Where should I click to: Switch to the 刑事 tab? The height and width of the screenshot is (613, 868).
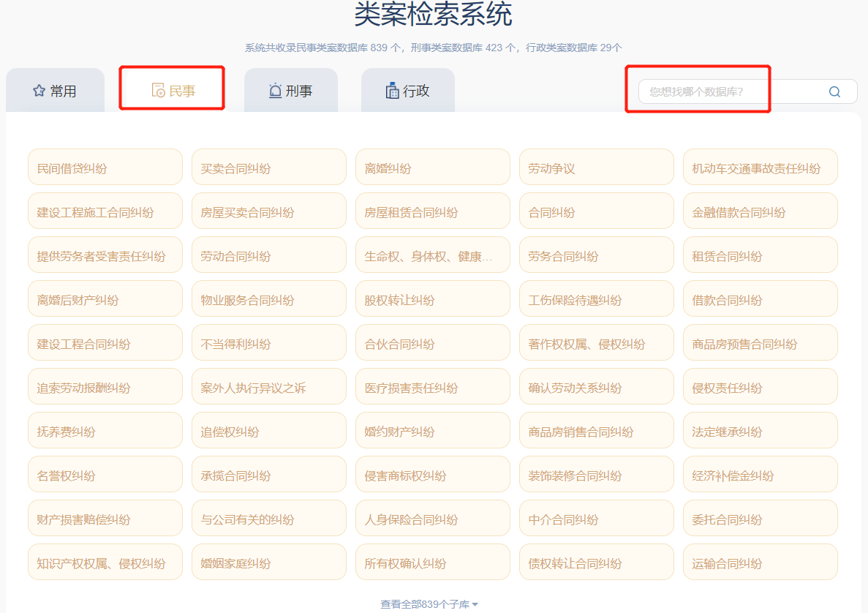291,91
